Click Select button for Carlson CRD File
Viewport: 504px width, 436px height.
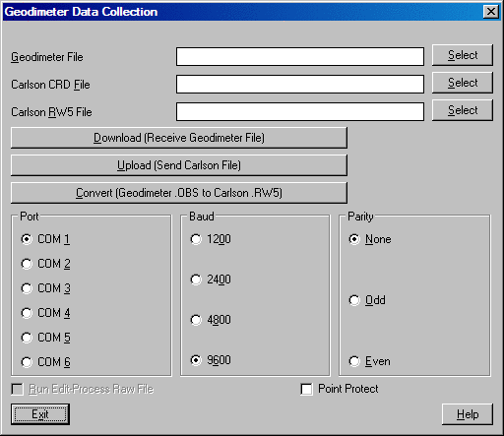tap(463, 83)
